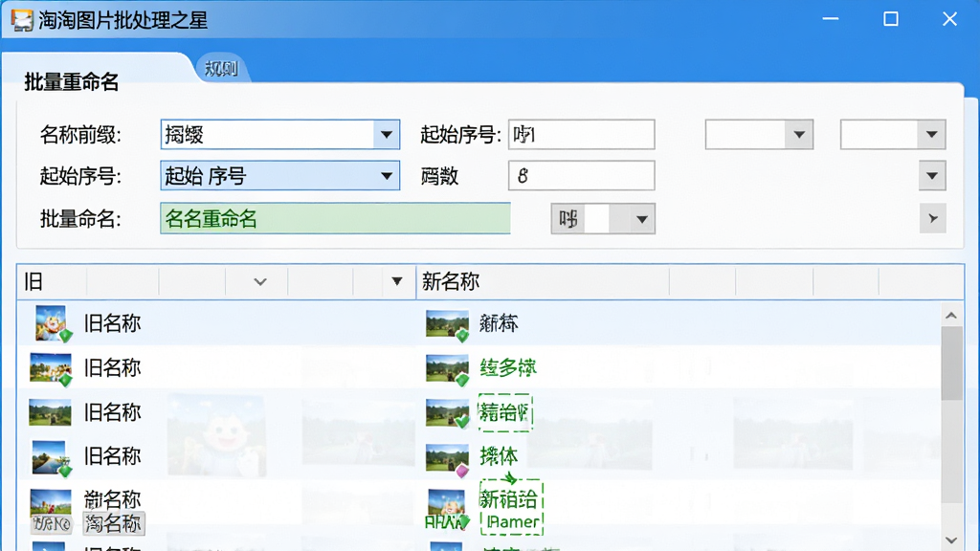Select the fifth old-name row thumbnail
The width and height of the screenshot is (980, 551).
coord(51,501)
